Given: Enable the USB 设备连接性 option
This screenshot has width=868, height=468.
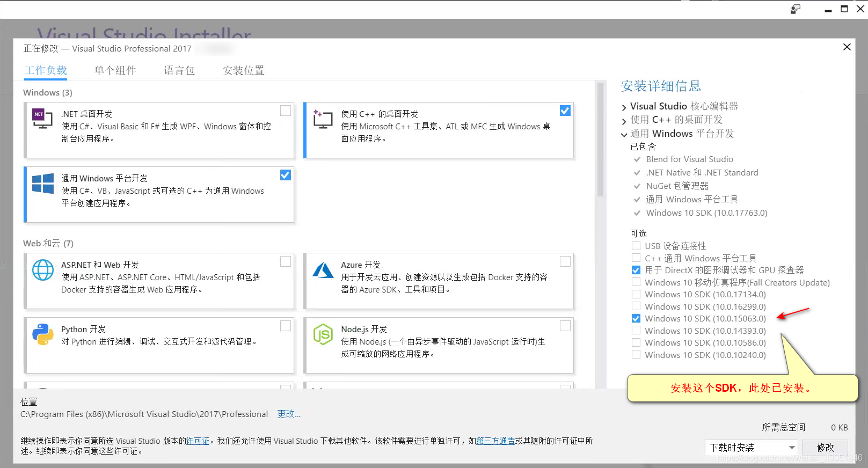Looking at the screenshot, I should 636,246.
